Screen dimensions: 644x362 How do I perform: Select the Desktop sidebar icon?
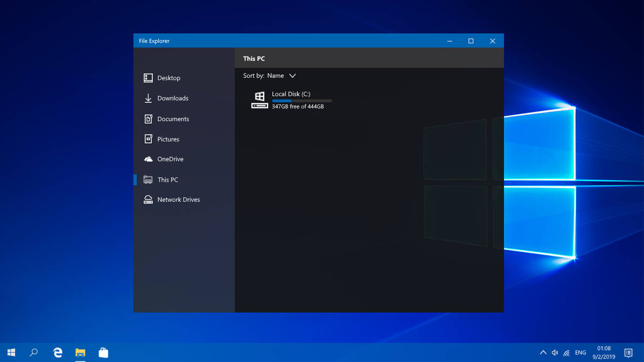click(148, 78)
